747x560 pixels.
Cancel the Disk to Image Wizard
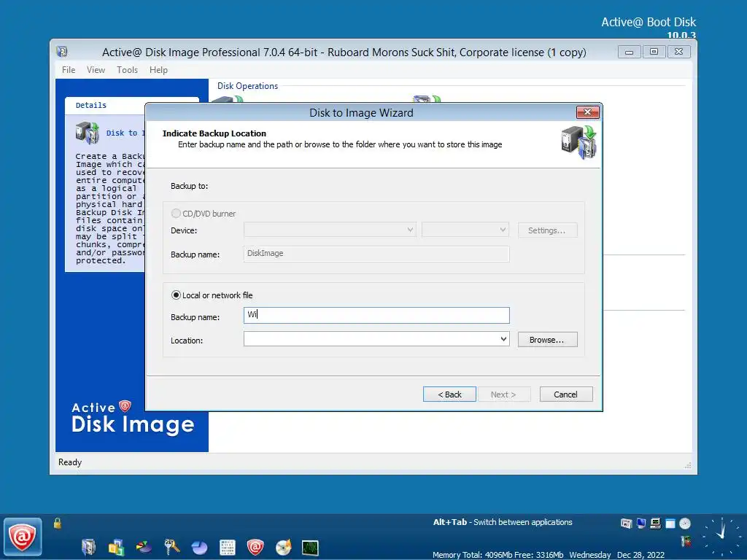pyautogui.click(x=566, y=394)
